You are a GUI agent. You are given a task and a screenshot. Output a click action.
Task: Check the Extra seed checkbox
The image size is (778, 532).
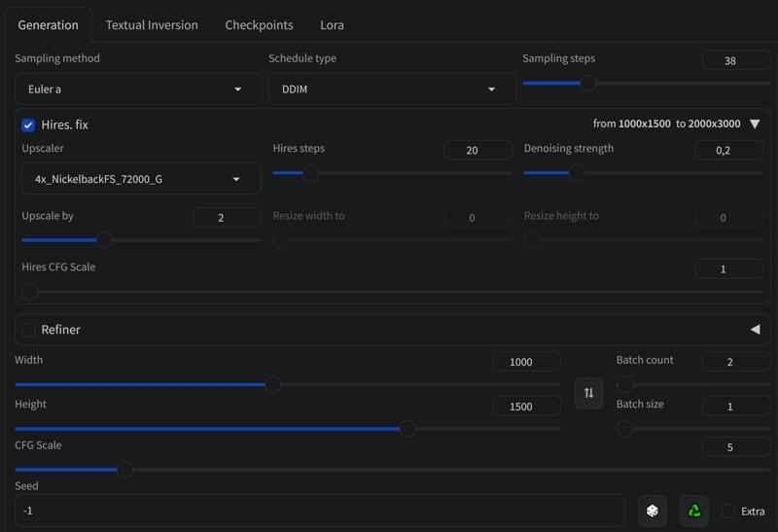coord(727,511)
